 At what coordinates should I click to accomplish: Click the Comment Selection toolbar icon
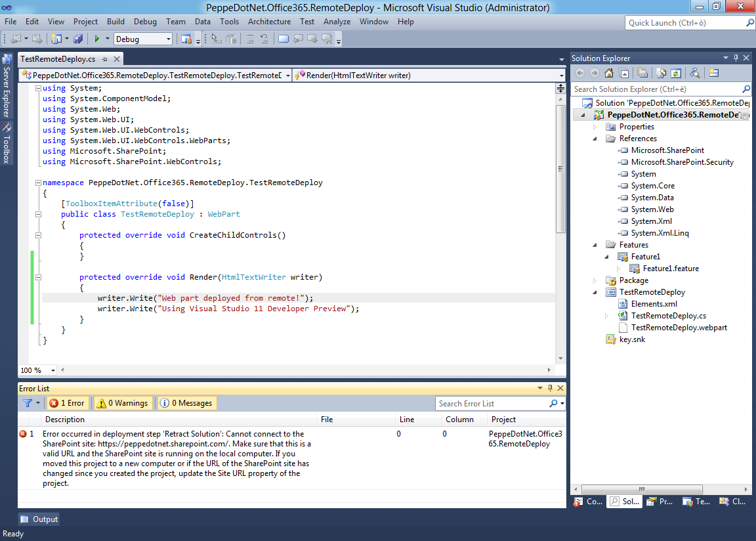[250, 39]
